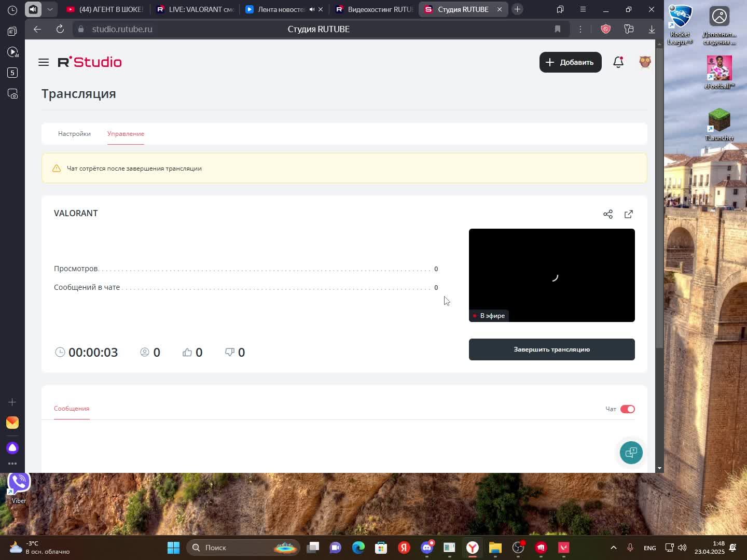The image size is (747, 560).
Task: Toggle the Чат switch off
Action: point(628,409)
